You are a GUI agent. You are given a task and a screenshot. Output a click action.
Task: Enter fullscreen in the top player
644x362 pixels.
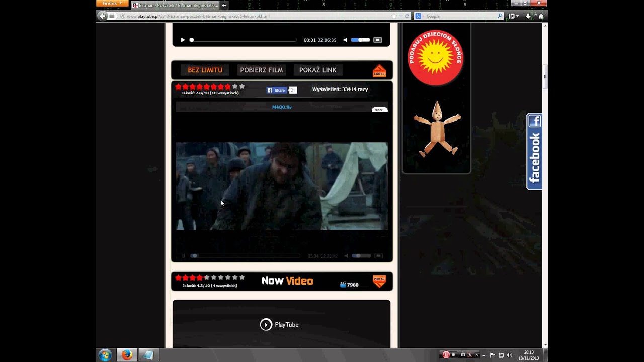tap(378, 40)
